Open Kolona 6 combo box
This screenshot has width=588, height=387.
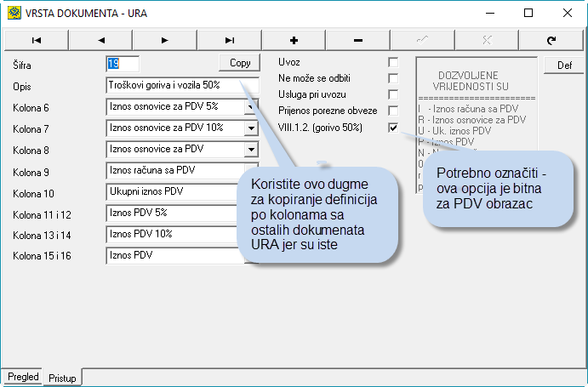[x=250, y=106]
